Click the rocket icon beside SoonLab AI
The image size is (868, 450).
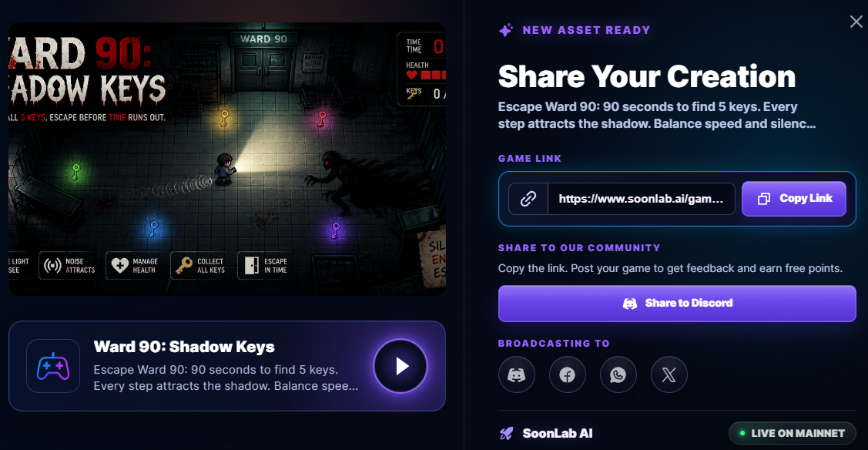click(x=506, y=433)
